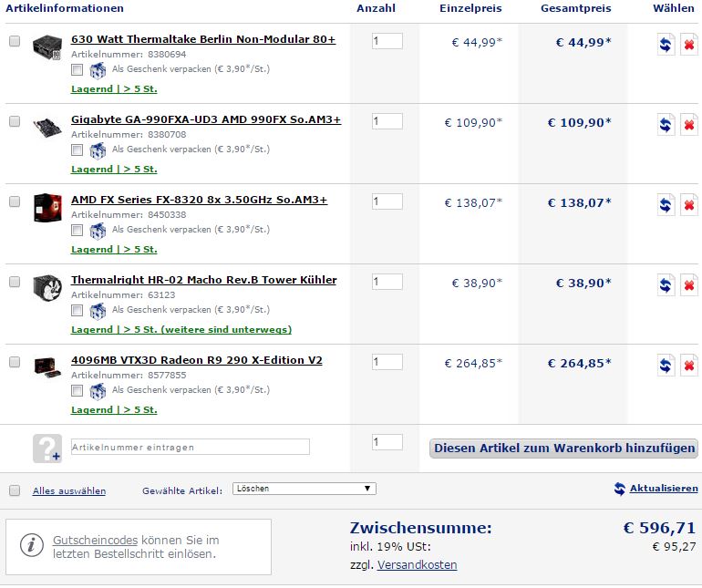Click gift wrap icon for Radeon R9 290

click(x=98, y=391)
